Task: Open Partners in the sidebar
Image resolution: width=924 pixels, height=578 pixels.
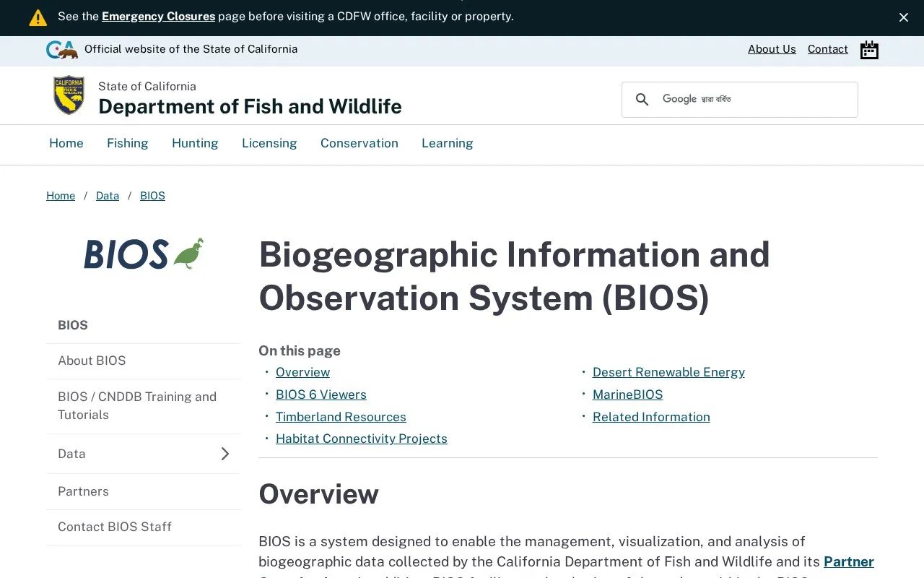Action: (x=144, y=491)
